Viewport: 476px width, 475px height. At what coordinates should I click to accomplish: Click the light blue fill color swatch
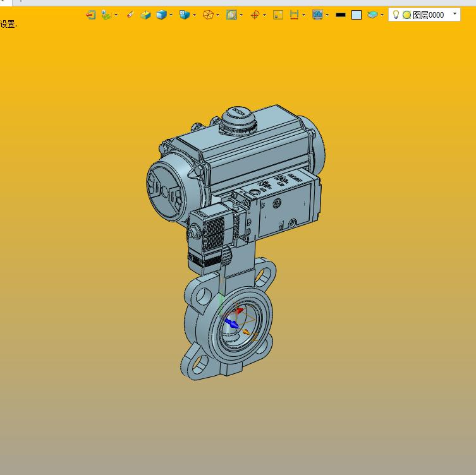click(357, 15)
